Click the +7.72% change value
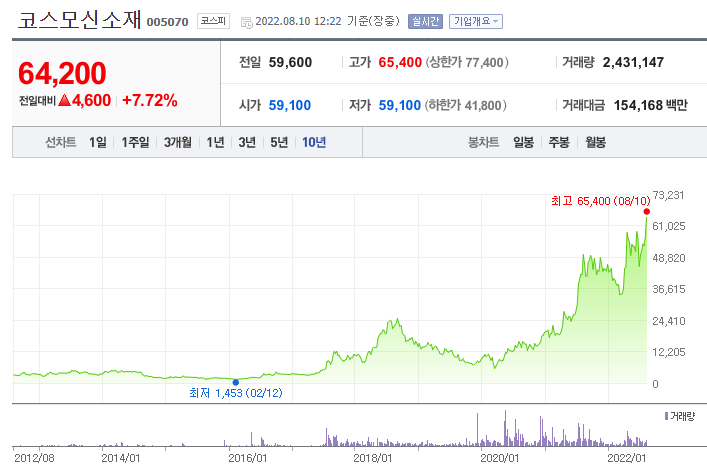This screenshot has height=476, width=707. 150,101
